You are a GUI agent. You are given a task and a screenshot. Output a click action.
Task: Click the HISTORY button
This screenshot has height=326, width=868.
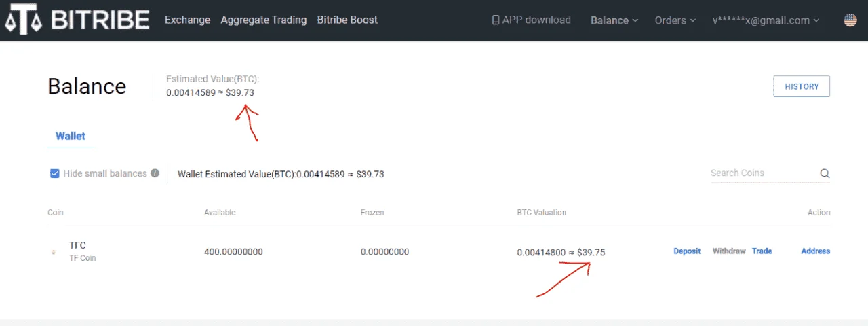(x=802, y=86)
